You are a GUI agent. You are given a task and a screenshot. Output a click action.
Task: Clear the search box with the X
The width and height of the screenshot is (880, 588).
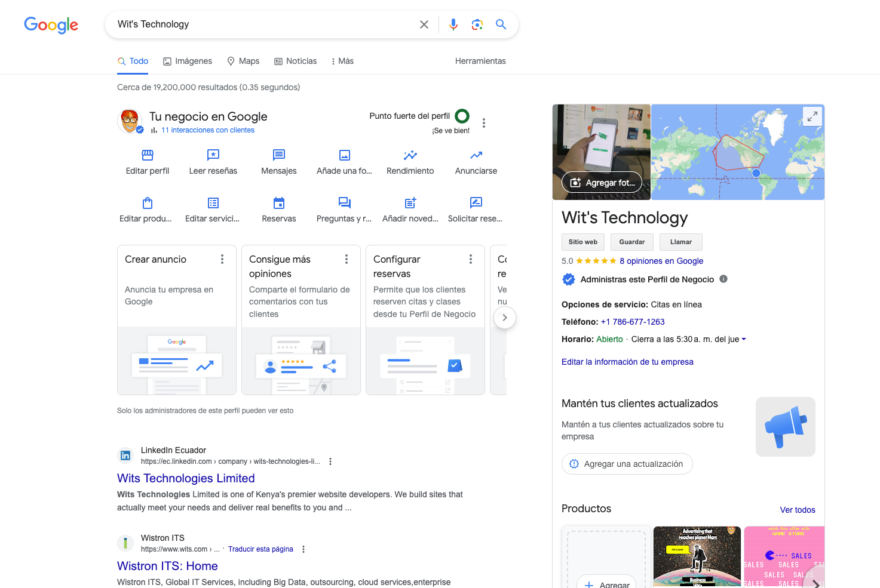pyautogui.click(x=424, y=24)
